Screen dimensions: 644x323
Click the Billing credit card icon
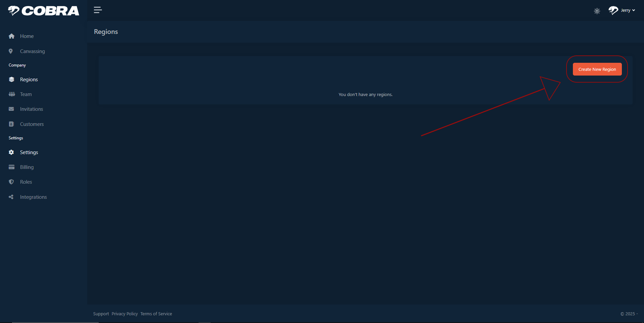(x=11, y=167)
